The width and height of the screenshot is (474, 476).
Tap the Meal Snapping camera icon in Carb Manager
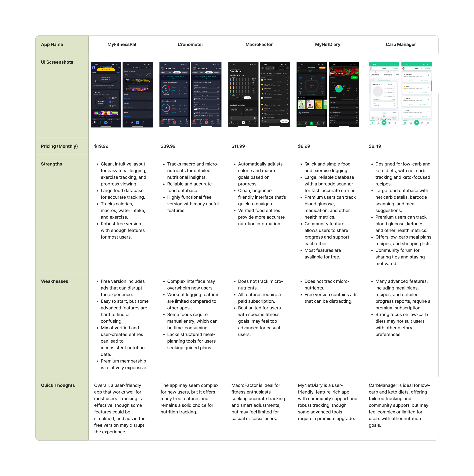(376, 72)
